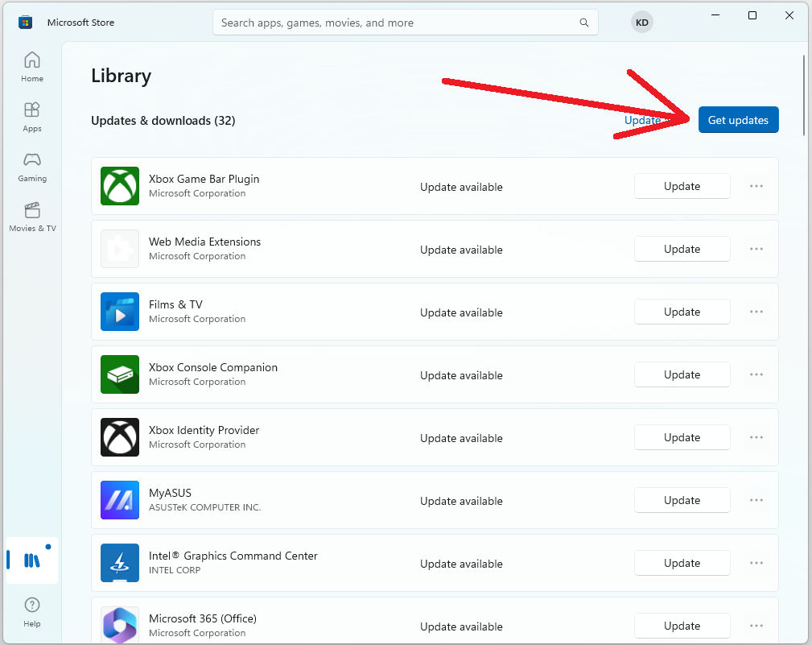812x645 pixels.
Task: Click the vertical scrollbar on the right
Action: pos(804,97)
